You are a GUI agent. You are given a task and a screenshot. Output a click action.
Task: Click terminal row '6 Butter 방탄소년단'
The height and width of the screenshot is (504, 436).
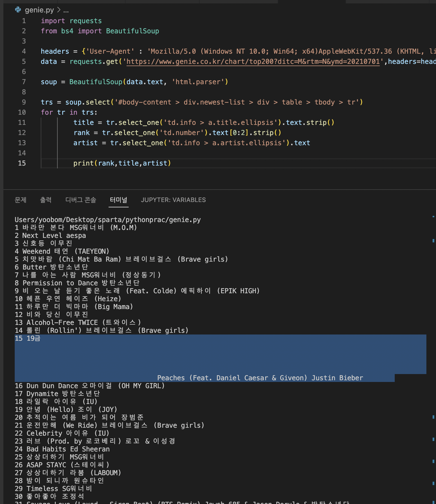pyautogui.click(x=51, y=267)
